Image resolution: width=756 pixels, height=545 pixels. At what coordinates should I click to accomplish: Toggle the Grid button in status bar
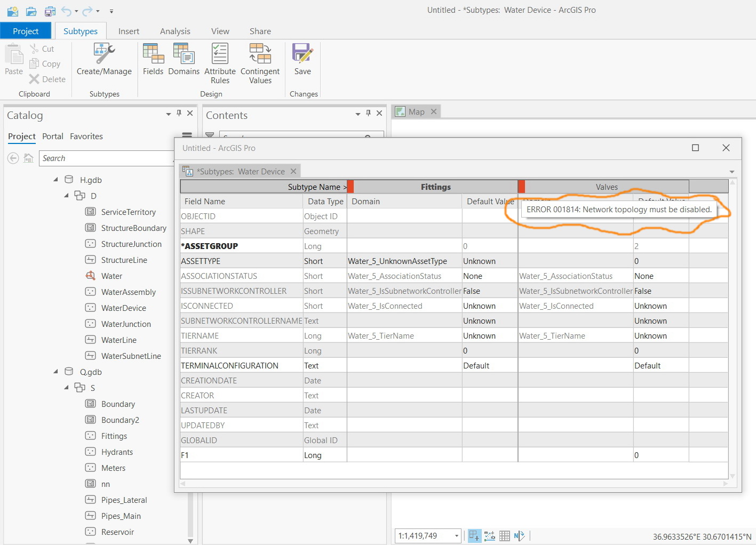pos(505,536)
